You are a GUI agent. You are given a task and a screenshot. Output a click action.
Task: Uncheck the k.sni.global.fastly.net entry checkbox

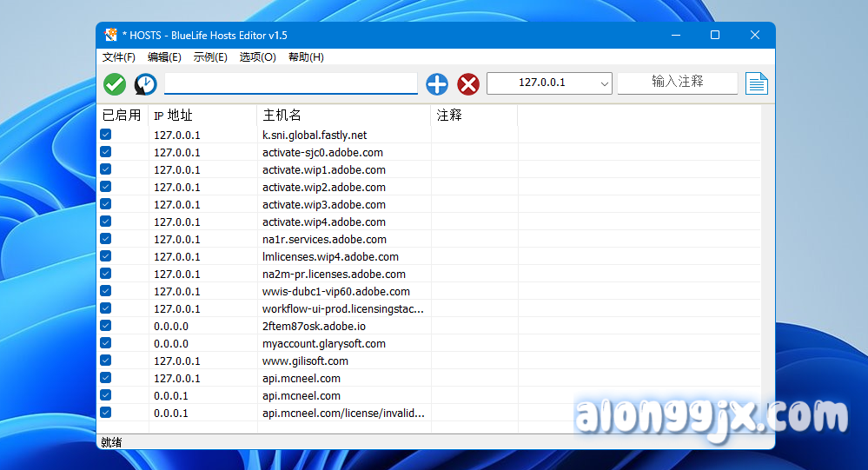(x=106, y=135)
